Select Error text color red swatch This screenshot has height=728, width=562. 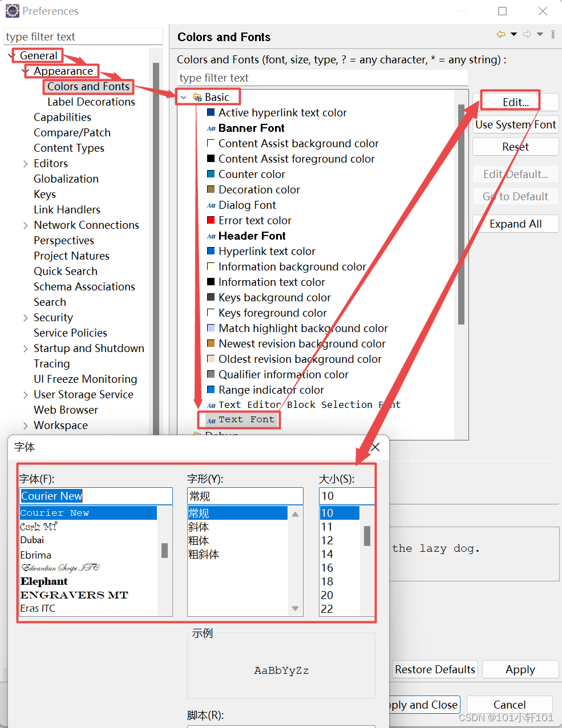coord(211,220)
